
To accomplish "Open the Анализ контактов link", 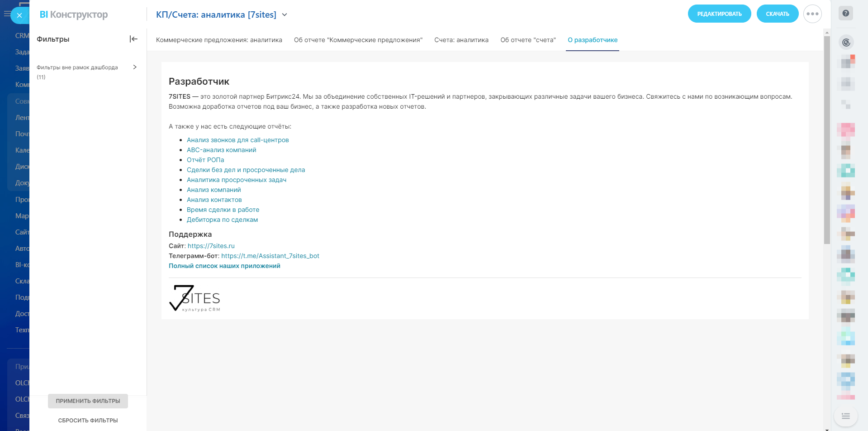I will pyautogui.click(x=214, y=200).
